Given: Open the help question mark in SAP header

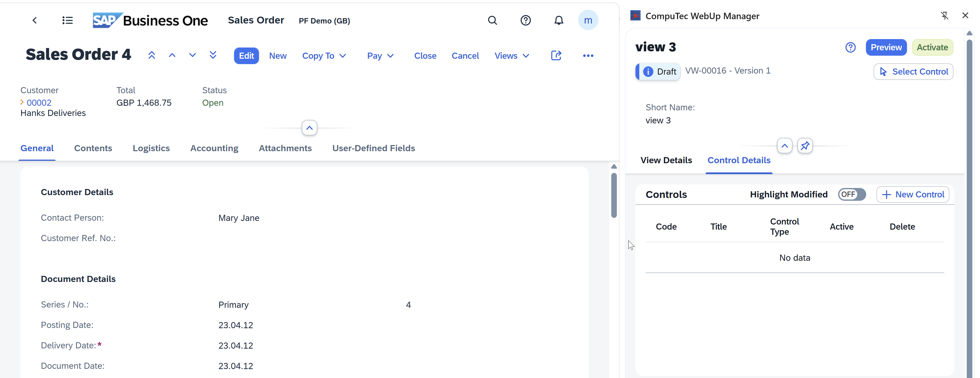Looking at the screenshot, I should (x=525, y=20).
